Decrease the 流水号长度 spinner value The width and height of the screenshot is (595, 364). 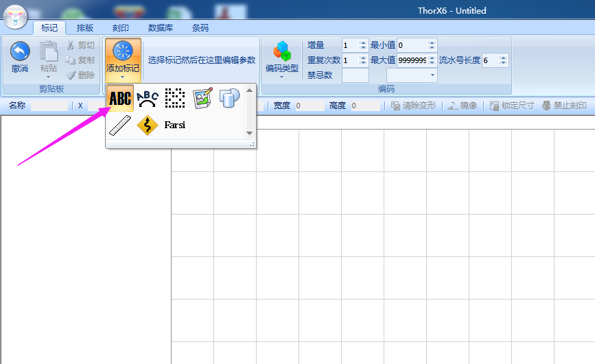504,64
